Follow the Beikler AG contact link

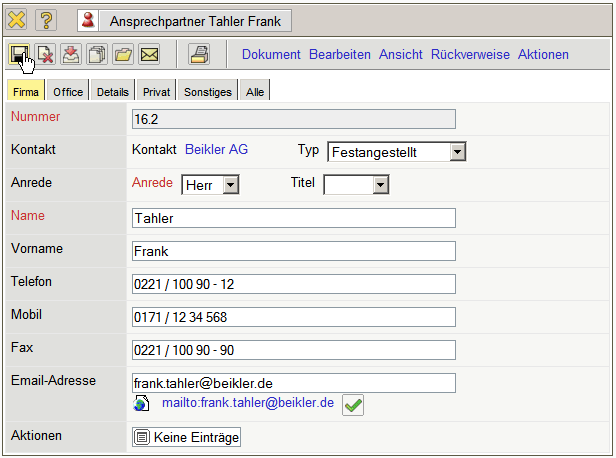click(x=216, y=150)
